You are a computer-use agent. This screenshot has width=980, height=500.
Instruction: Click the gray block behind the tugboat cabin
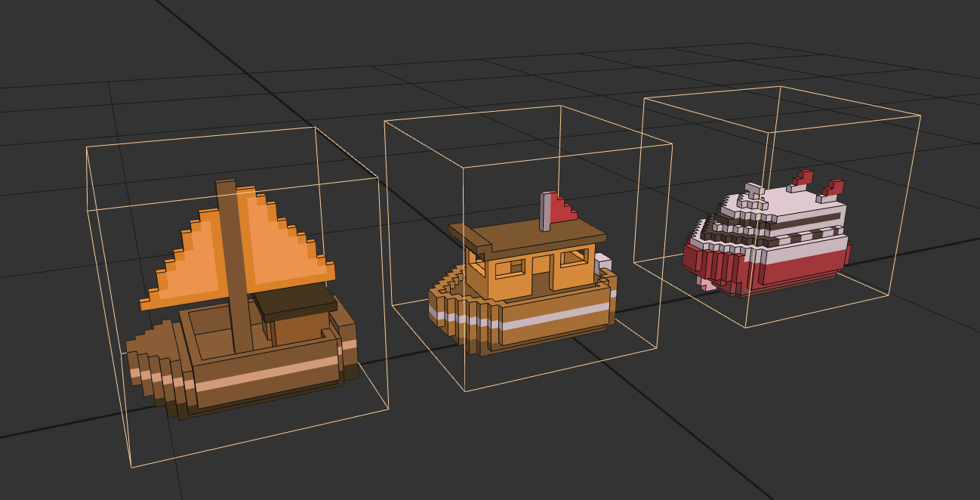point(602,264)
